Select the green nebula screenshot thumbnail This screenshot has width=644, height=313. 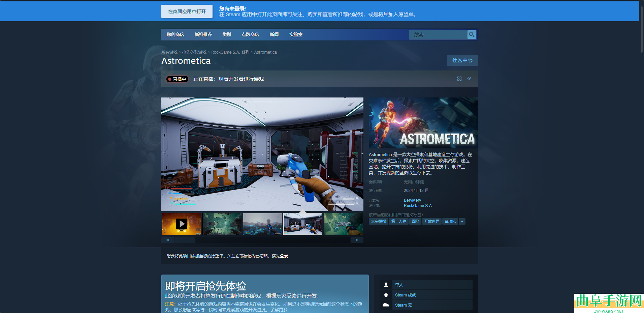coord(343,224)
